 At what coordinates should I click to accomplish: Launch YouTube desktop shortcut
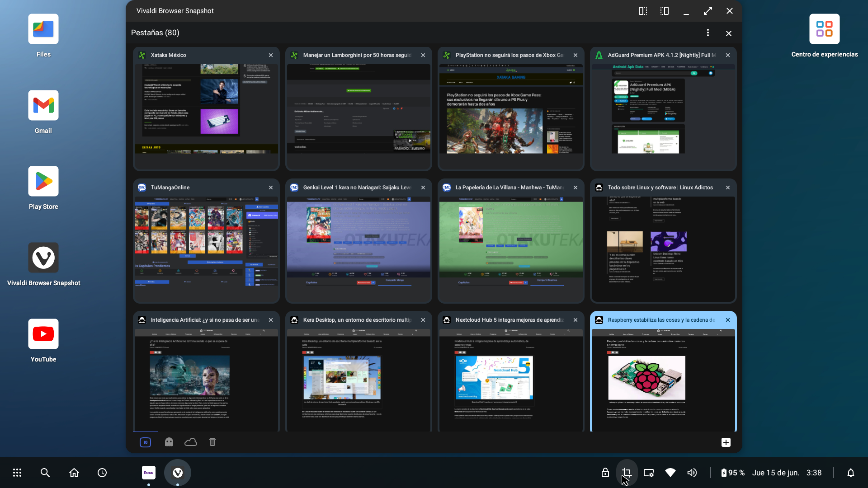coord(43,341)
